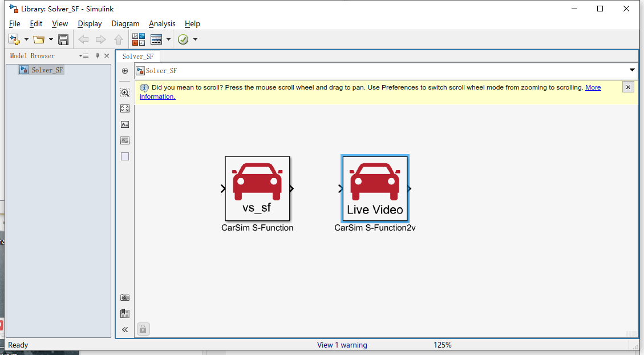This screenshot has width=644, height=355.
Task: Open the View menu
Action: click(x=60, y=24)
